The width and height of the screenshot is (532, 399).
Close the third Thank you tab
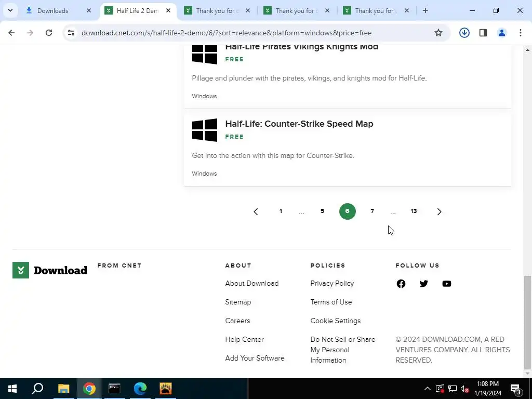click(x=407, y=10)
